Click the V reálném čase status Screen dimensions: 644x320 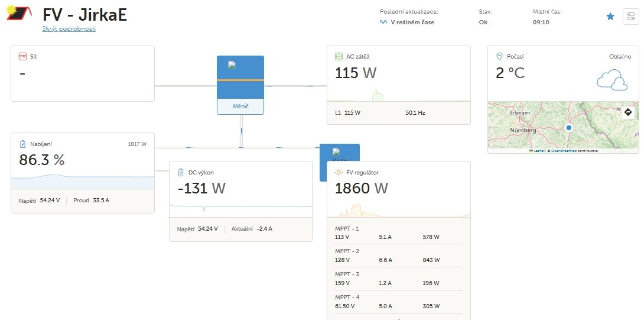412,22
